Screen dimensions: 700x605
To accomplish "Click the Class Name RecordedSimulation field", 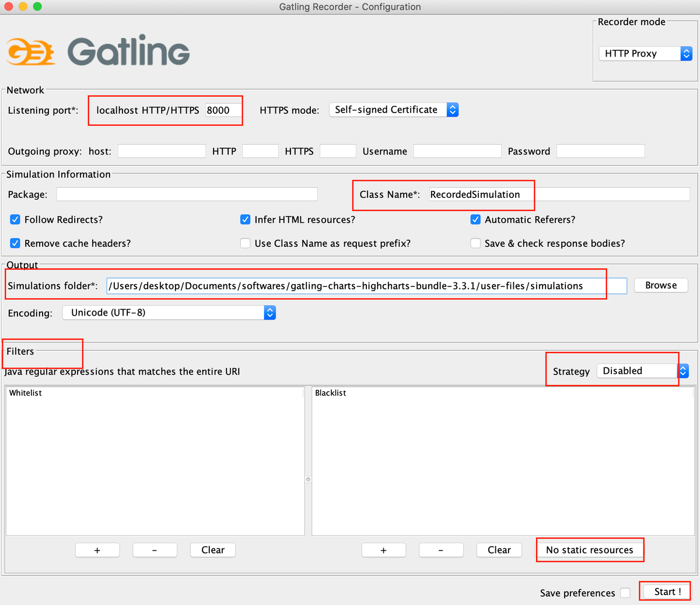I will [559, 194].
